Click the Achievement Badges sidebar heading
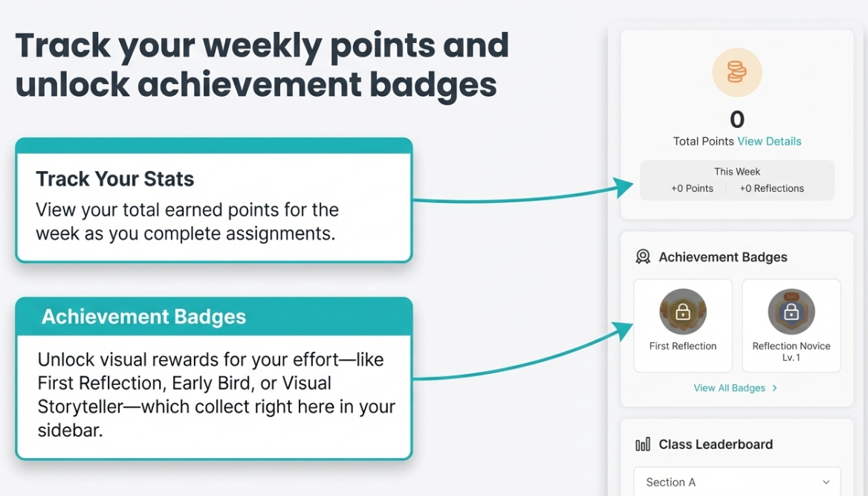Screen dimensions: 868x496 [722, 257]
